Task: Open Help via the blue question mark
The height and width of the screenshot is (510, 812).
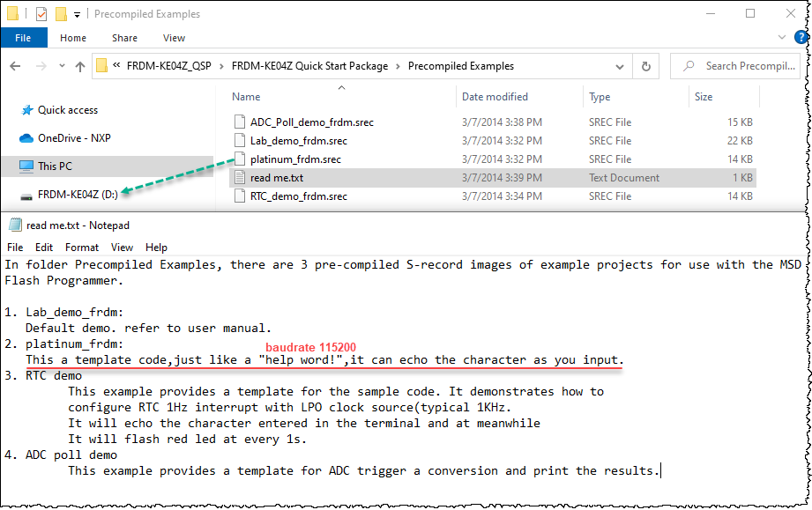Action: coord(801,37)
